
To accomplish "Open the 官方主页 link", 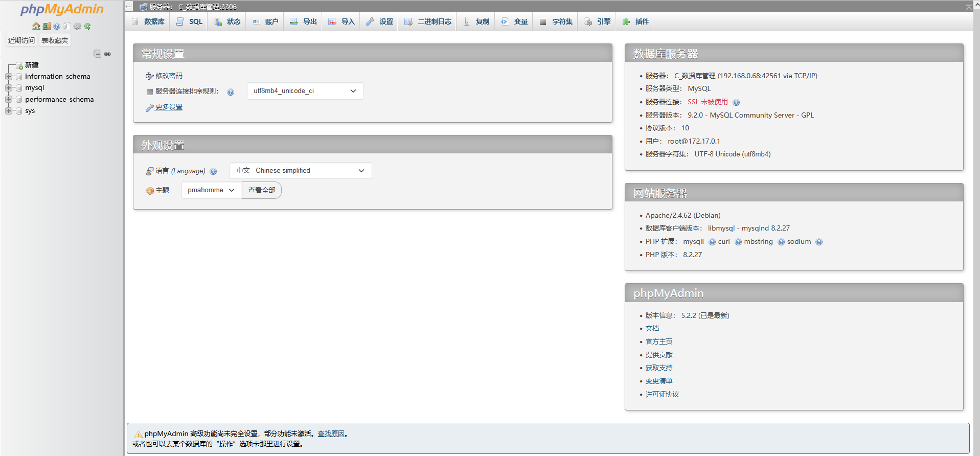I will (659, 341).
